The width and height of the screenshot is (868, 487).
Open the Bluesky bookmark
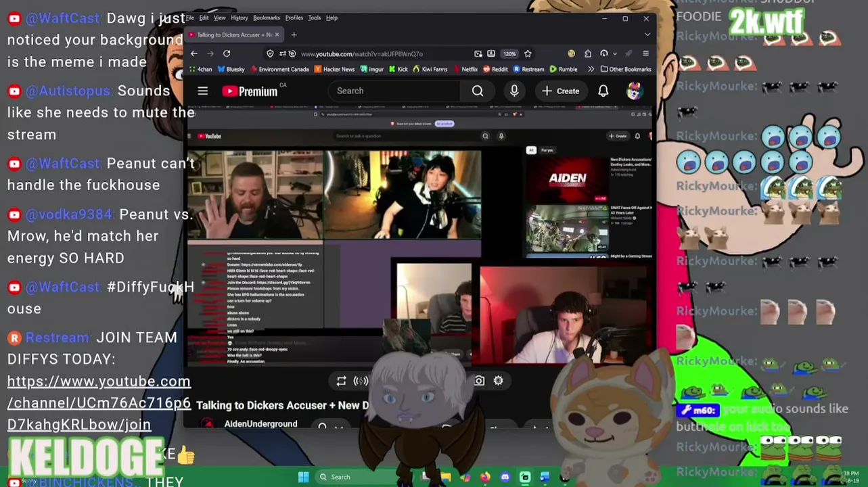231,69
